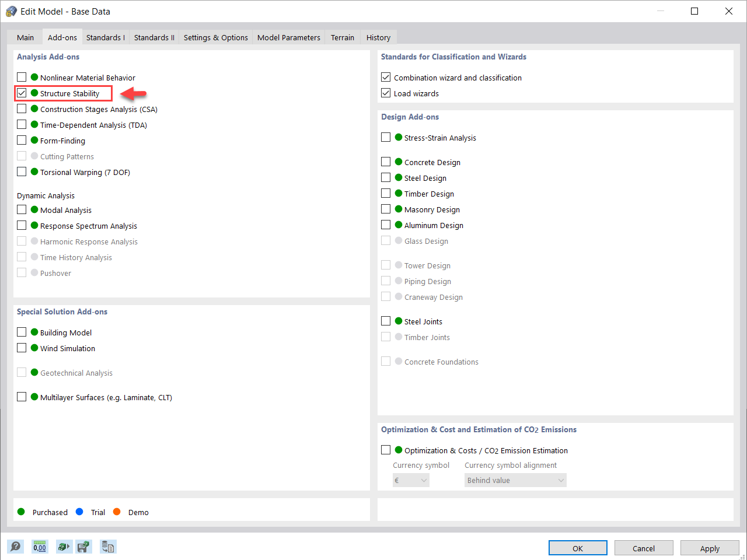This screenshot has height=560, width=747.
Task: Copy settings via the database transfer icon
Action: 108,547
